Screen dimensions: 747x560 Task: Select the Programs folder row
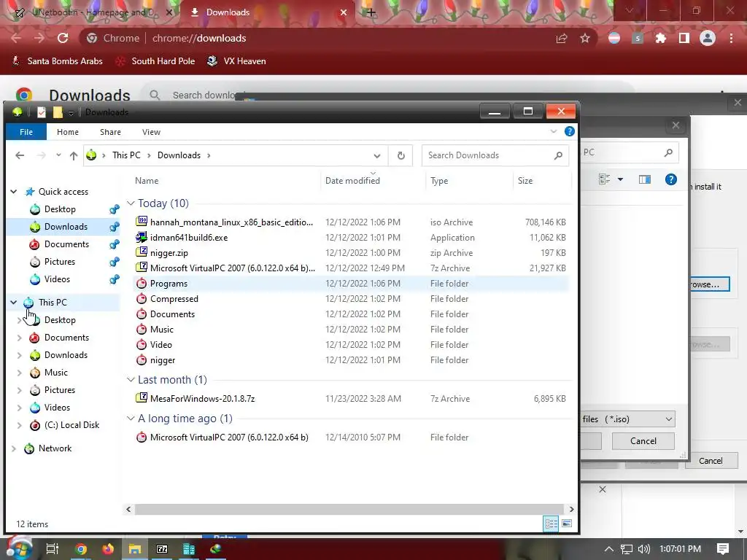point(352,284)
